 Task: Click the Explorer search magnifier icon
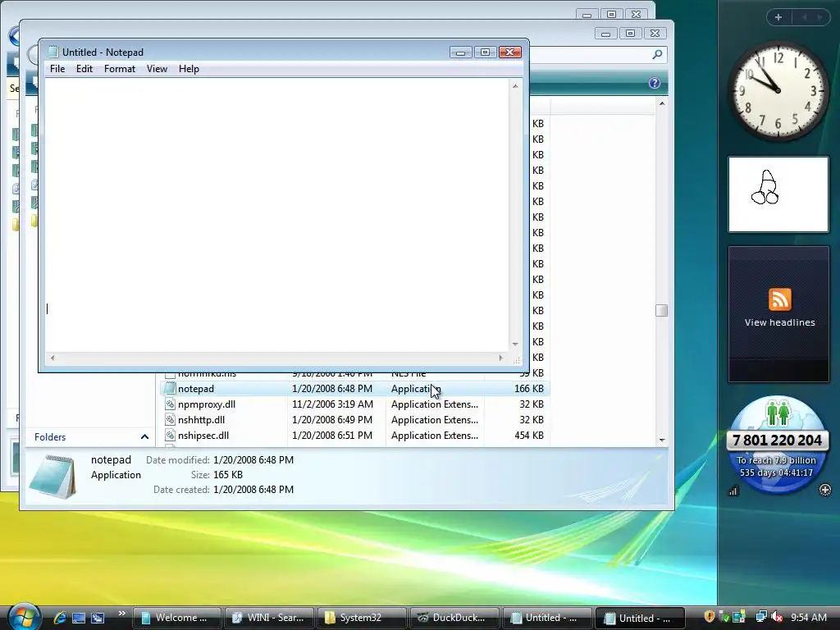[x=657, y=54]
